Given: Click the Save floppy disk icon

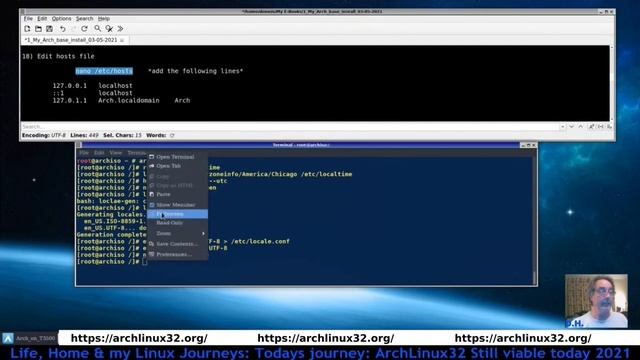Looking at the screenshot, I should 49,29.
